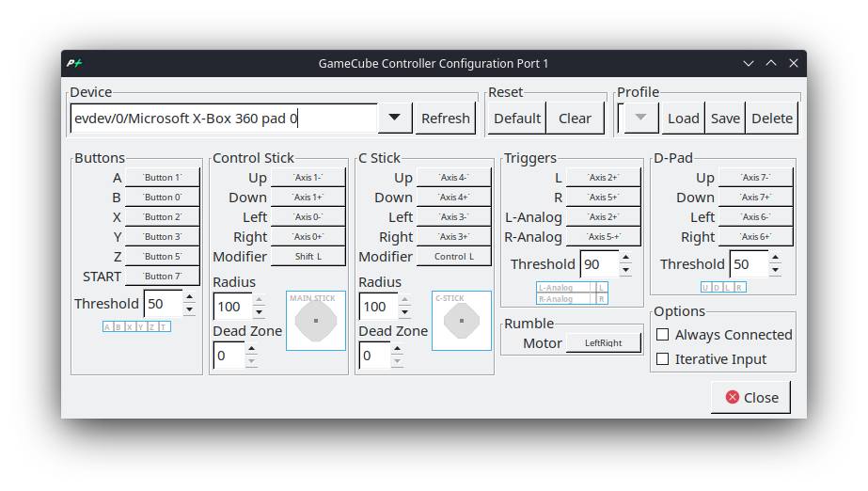Click the Triggers threshold field showing 90
This screenshot has width=868, height=491.
[599, 264]
